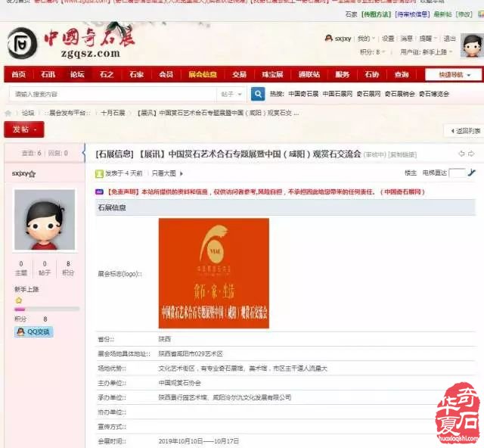This screenshot has height=448, width=484.
Task: Expand the 我的 dropdown in header
Action: coord(366,39)
